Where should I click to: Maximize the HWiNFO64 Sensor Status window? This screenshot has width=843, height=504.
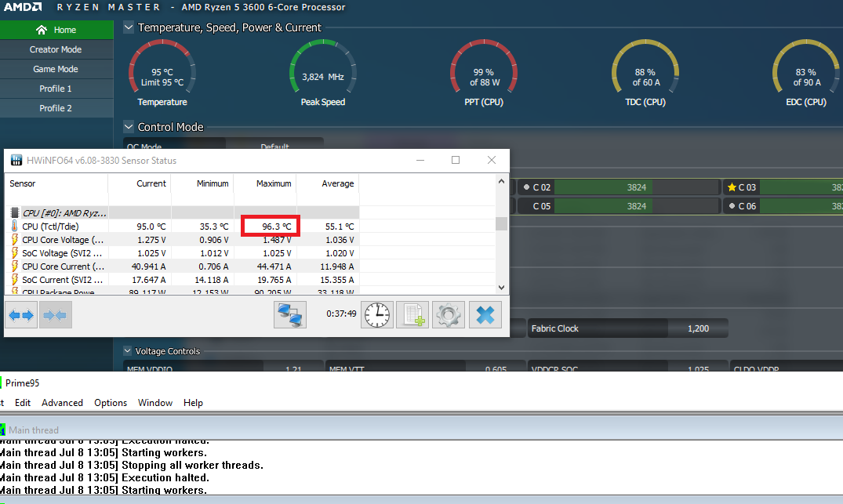(456, 160)
